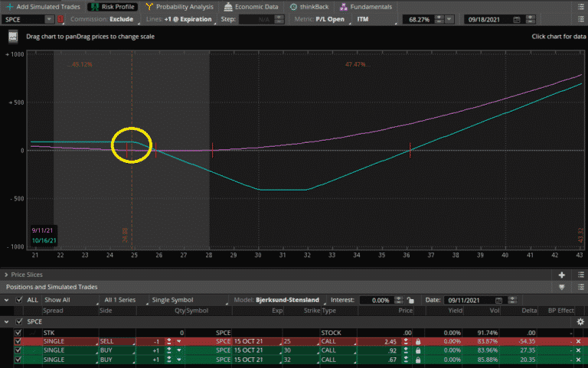Remove the 32 strike call row with X

coord(578,359)
